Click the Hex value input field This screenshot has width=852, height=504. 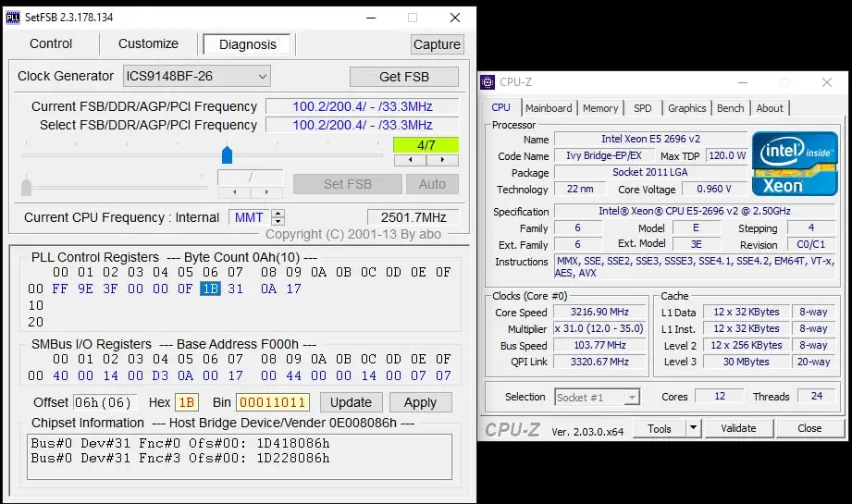187,402
